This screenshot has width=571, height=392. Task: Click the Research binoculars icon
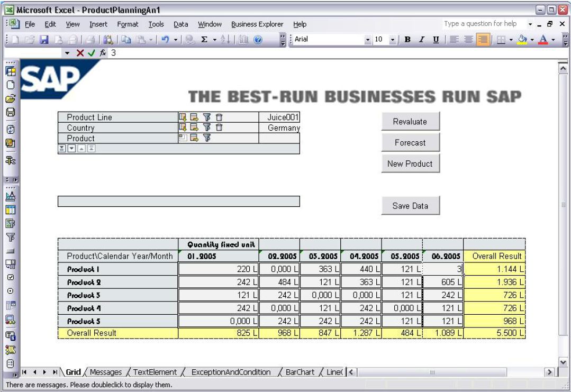108,39
